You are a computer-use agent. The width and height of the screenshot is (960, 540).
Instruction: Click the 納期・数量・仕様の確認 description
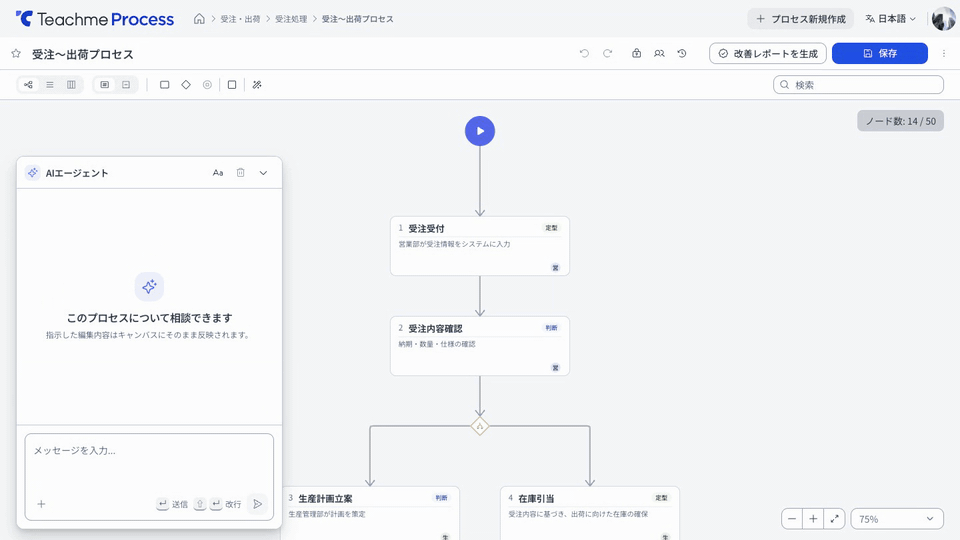tap(437, 344)
